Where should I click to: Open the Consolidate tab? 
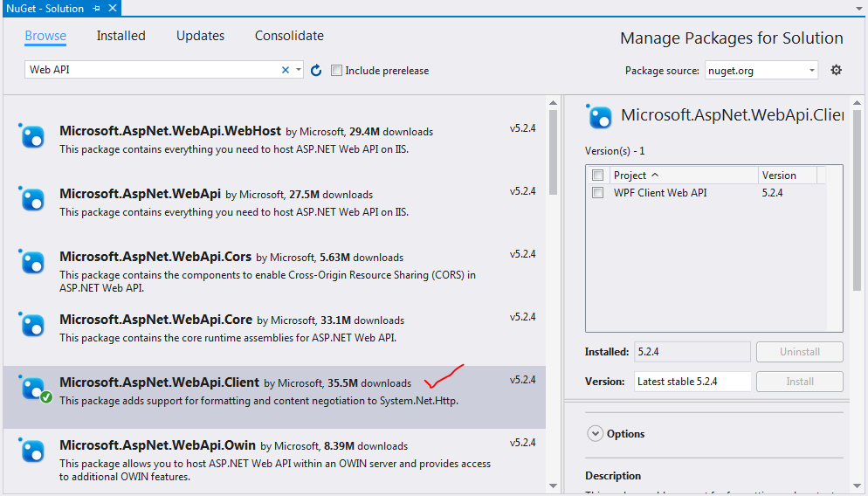pos(289,36)
